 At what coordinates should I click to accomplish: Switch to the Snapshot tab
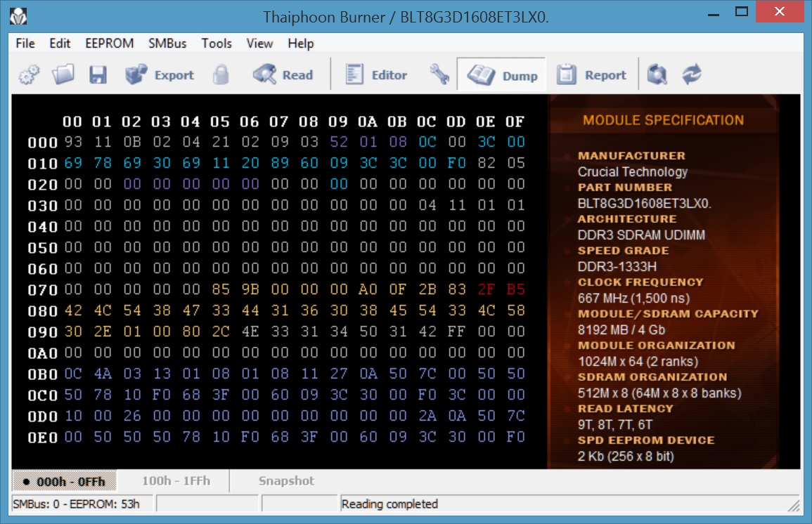(286, 481)
